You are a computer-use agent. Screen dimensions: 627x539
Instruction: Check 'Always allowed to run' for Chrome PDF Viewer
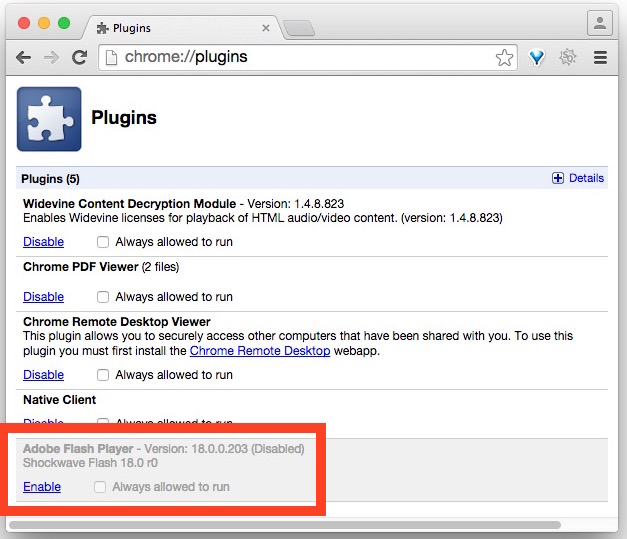pyautogui.click(x=103, y=297)
